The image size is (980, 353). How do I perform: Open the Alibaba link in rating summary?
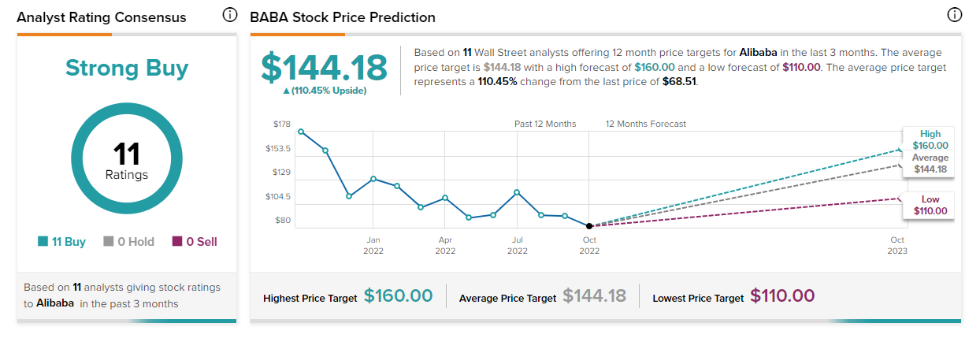pos(57,303)
